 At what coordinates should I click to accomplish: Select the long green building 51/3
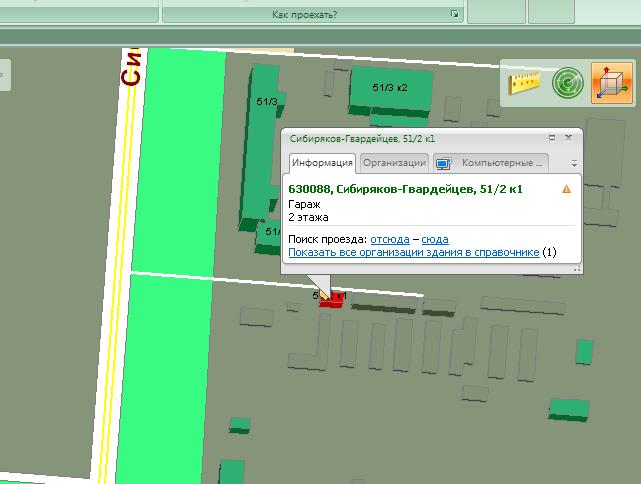point(262,145)
